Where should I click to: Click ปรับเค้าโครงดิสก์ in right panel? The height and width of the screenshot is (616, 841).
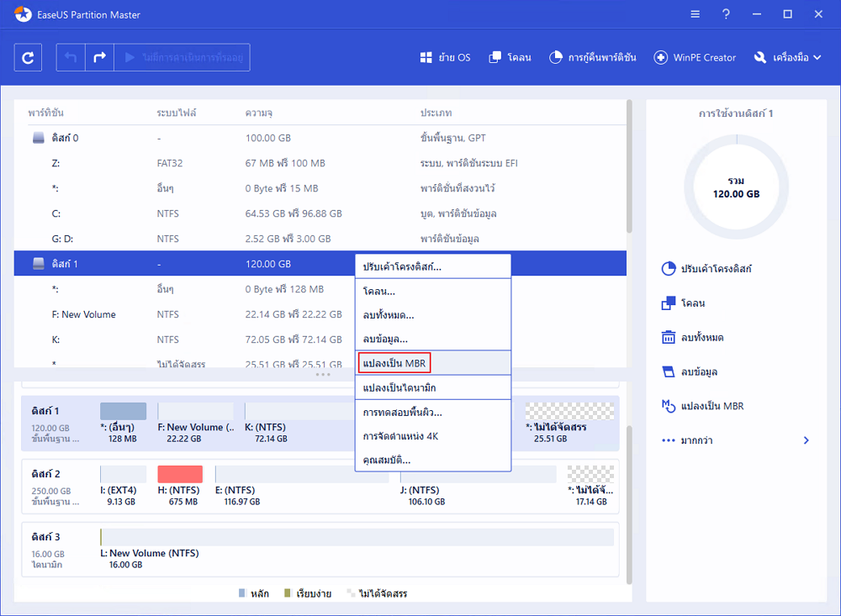706,269
